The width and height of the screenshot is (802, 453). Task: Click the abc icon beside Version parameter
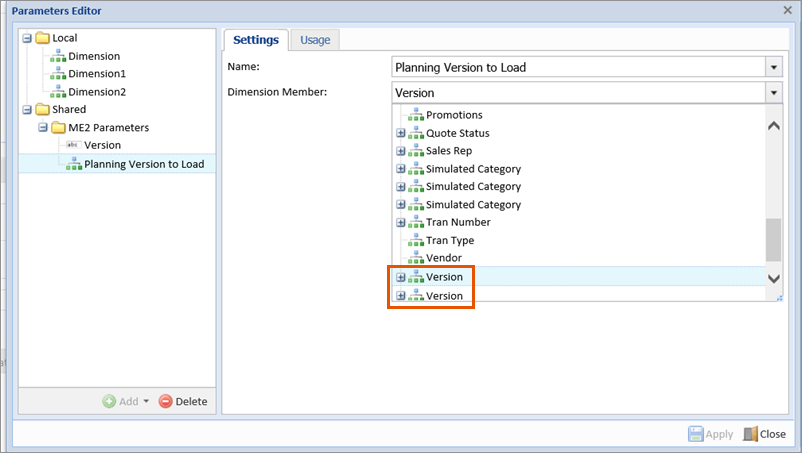coord(74,145)
